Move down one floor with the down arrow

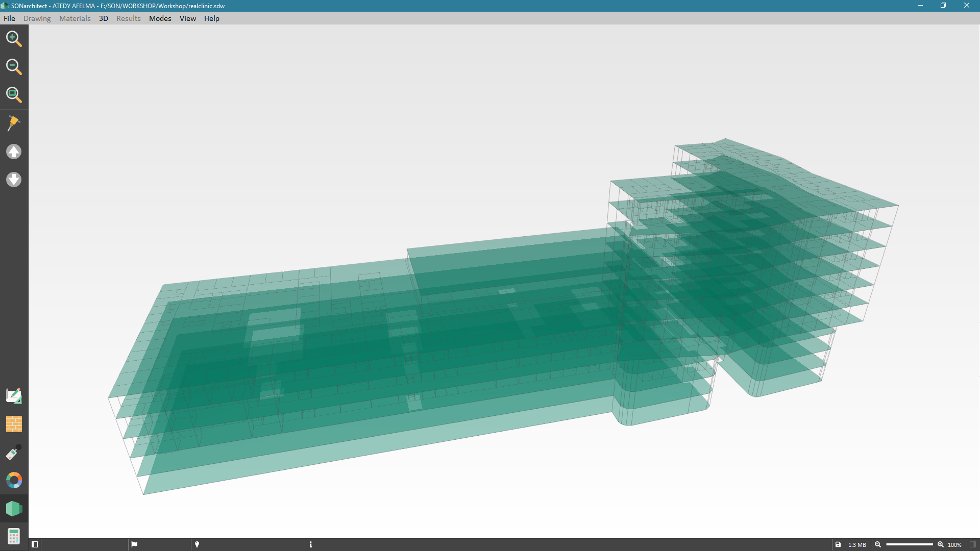14,180
